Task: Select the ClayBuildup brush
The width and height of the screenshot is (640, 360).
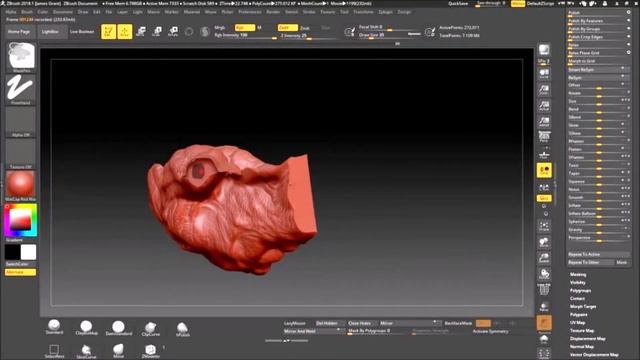Action: tap(86, 328)
